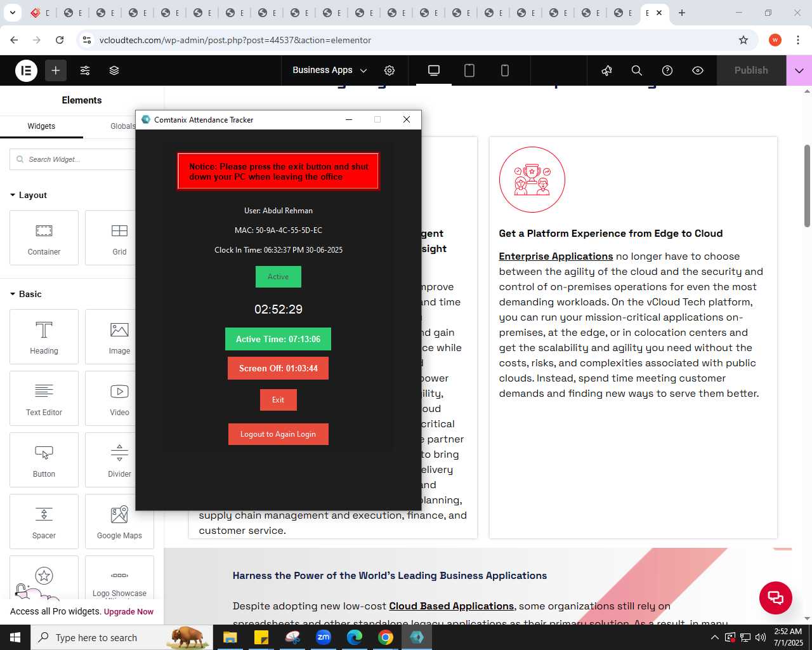Open the Chrome profile avatar
The width and height of the screenshot is (812, 650).
pos(775,40)
